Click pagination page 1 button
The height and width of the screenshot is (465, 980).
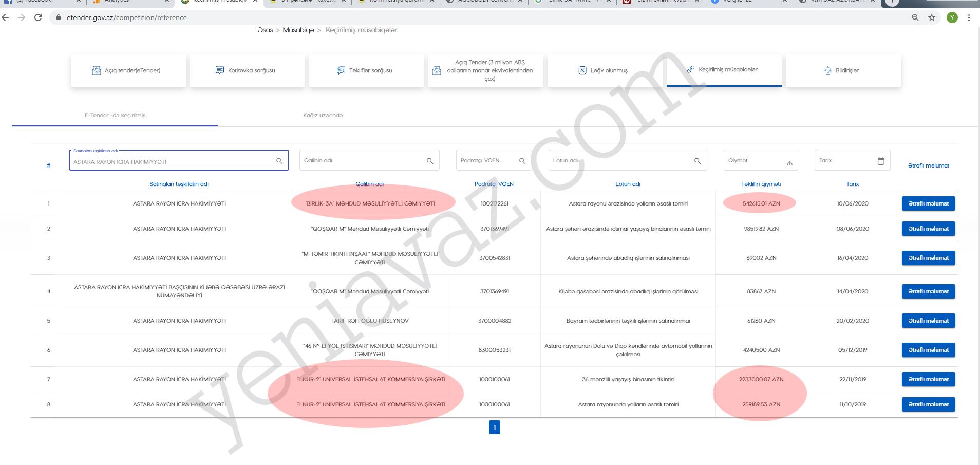tap(495, 427)
